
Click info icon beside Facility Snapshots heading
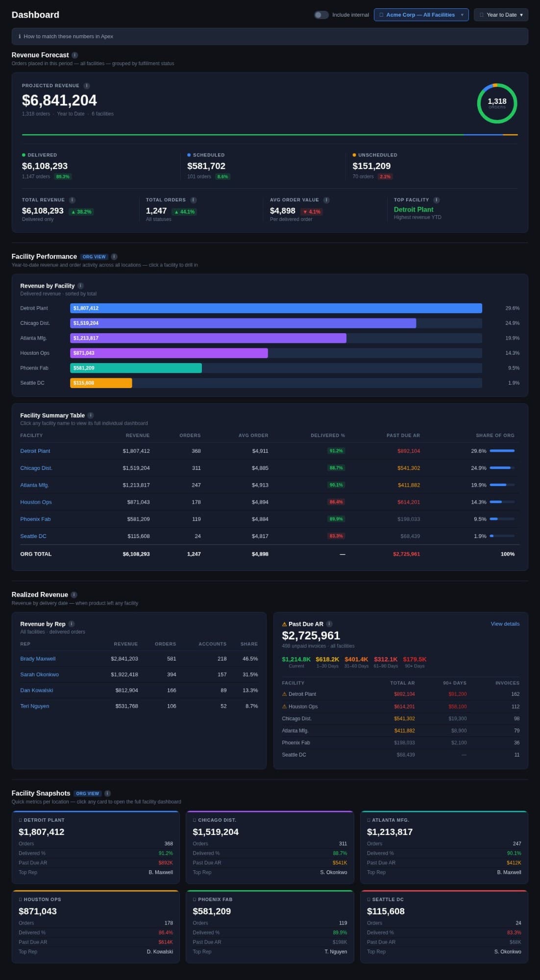107,793
